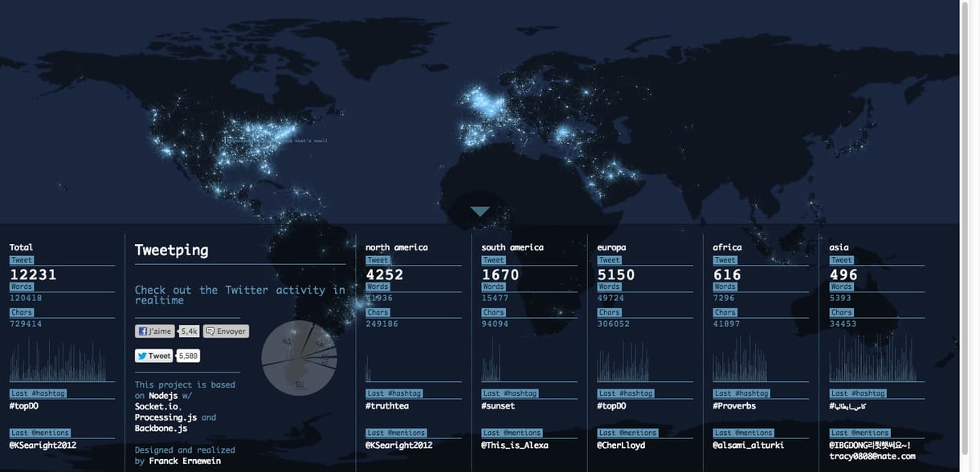
Task: Click the Facebook J'aime like button
Action: [155, 332]
